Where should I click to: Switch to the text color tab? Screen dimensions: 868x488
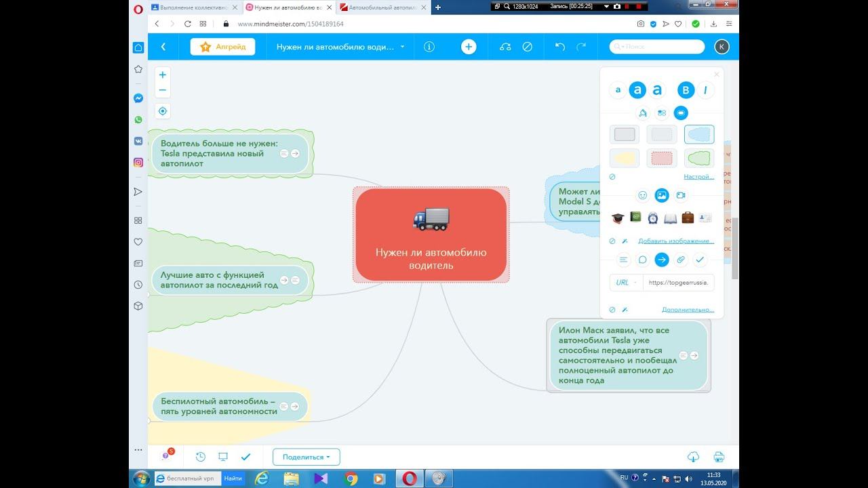click(x=643, y=113)
